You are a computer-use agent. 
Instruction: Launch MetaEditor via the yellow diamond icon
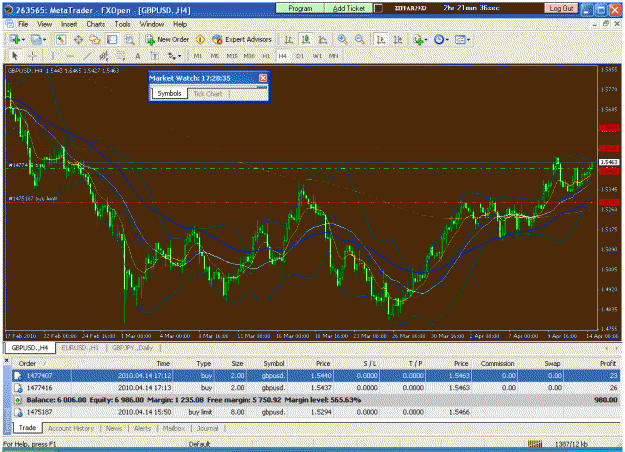pos(200,39)
